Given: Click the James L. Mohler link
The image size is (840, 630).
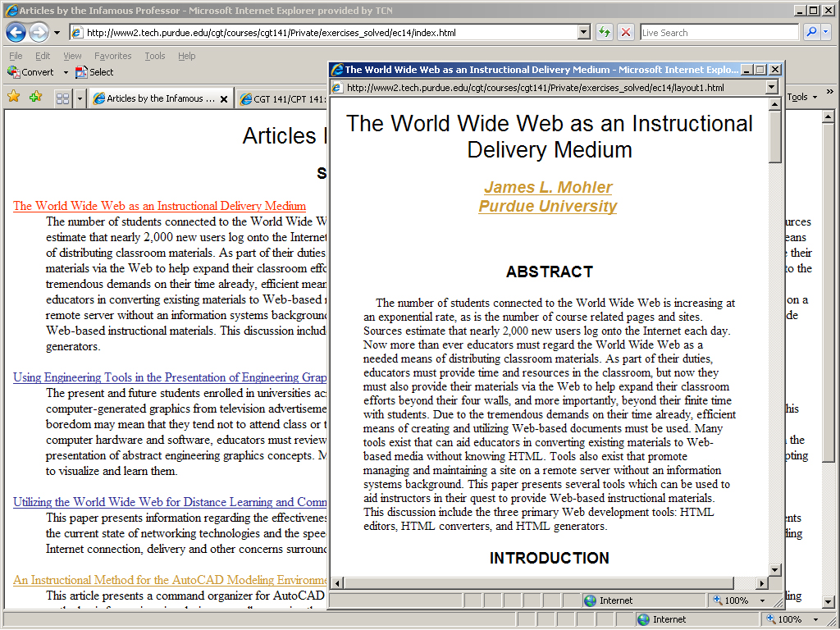Looking at the screenshot, I should (x=548, y=188).
